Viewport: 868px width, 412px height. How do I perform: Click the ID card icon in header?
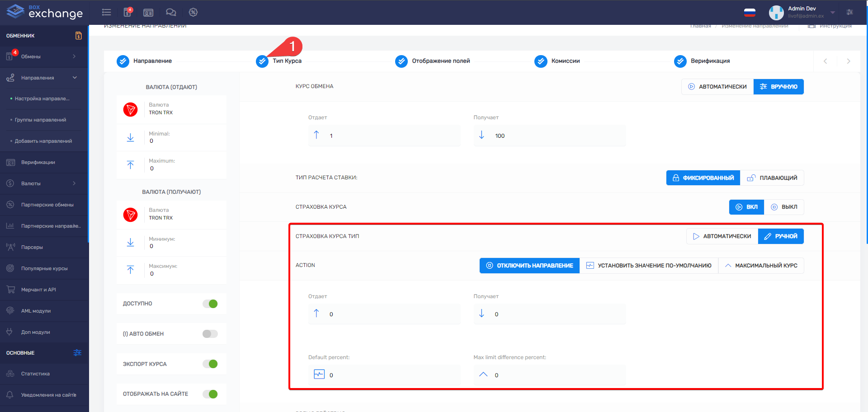tap(148, 12)
